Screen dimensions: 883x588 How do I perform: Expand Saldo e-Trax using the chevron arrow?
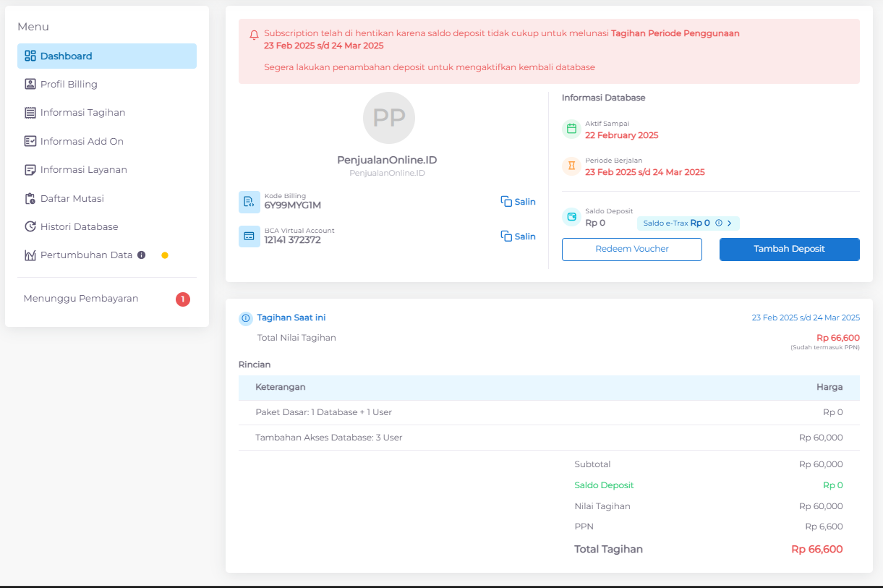pos(730,223)
